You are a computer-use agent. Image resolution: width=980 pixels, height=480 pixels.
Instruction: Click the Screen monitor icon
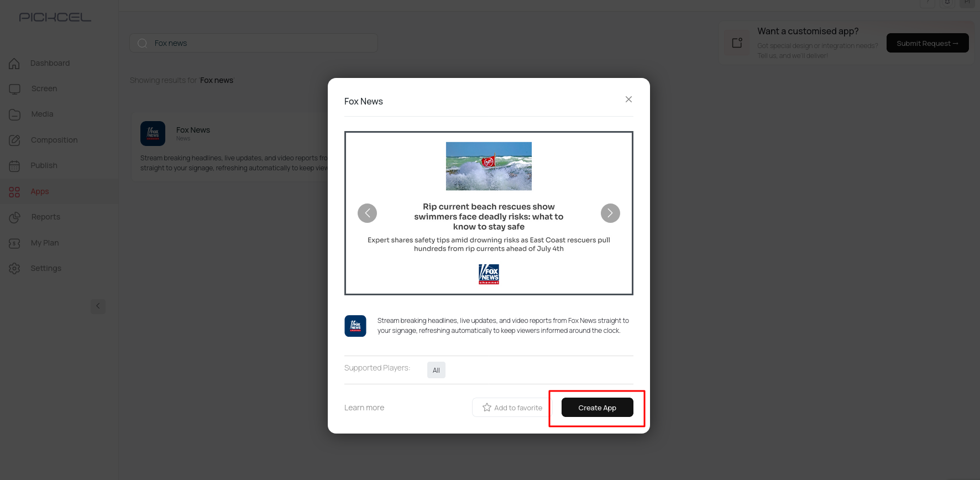point(14,88)
